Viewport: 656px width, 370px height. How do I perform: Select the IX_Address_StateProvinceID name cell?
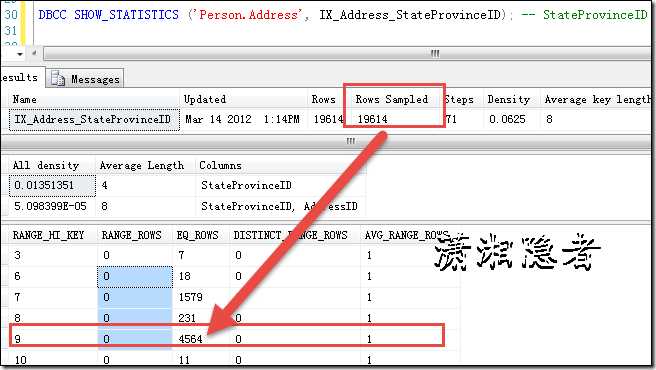point(95,119)
